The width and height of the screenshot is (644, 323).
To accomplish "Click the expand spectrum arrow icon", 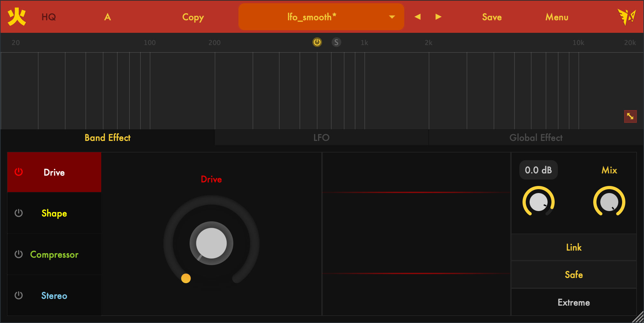I will click(630, 116).
